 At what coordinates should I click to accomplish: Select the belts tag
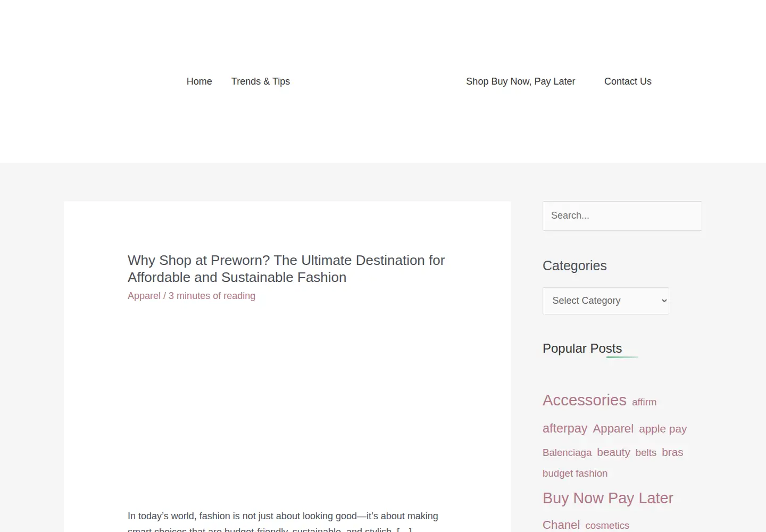[646, 453]
